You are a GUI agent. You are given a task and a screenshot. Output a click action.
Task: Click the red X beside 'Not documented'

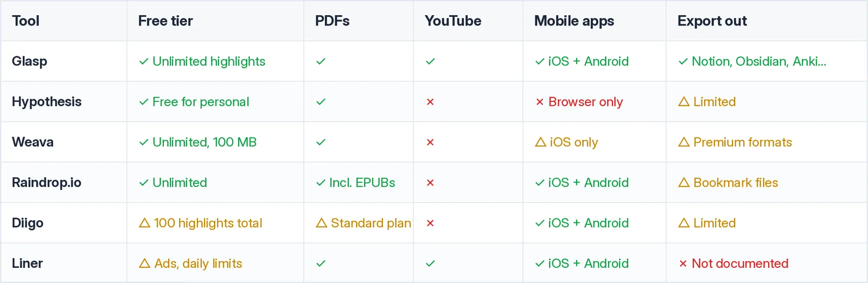(x=683, y=263)
